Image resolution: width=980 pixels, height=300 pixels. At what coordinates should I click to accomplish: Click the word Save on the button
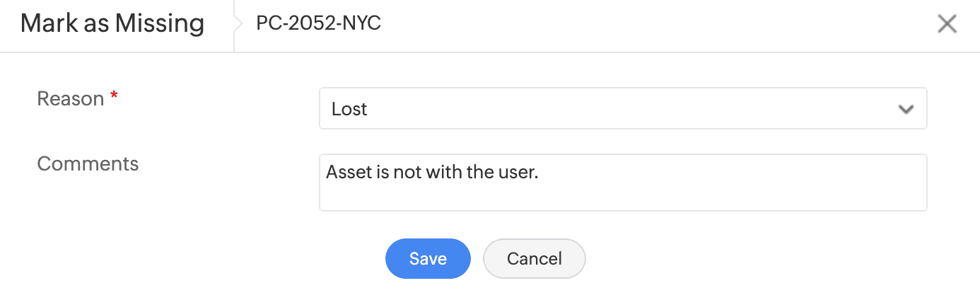click(428, 258)
